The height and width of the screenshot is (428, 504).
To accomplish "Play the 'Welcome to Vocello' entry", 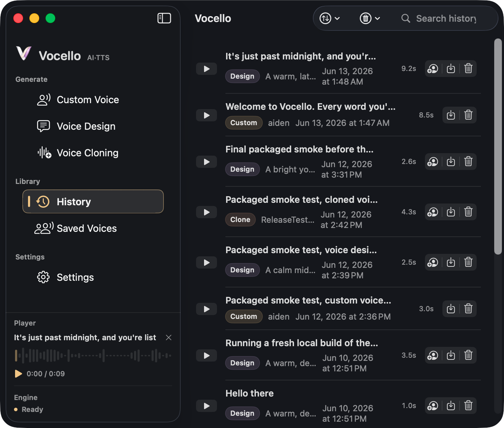I will pyautogui.click(x=206, y=115).
